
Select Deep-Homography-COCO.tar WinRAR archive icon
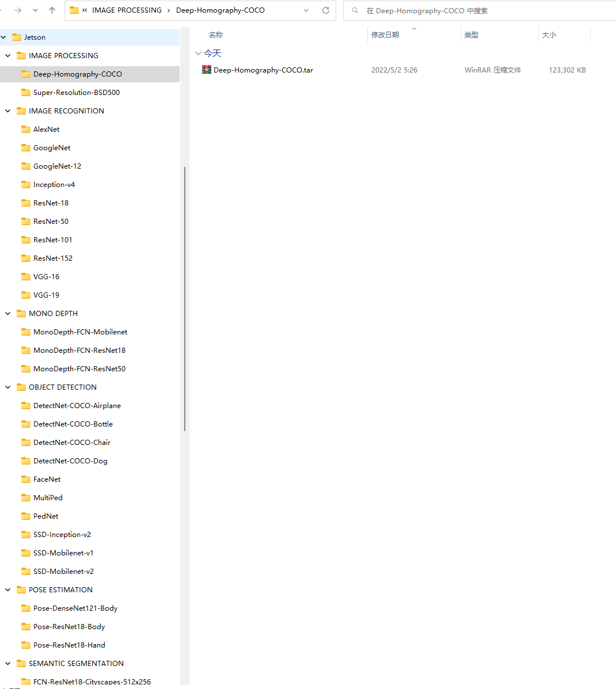click(207, 70)
